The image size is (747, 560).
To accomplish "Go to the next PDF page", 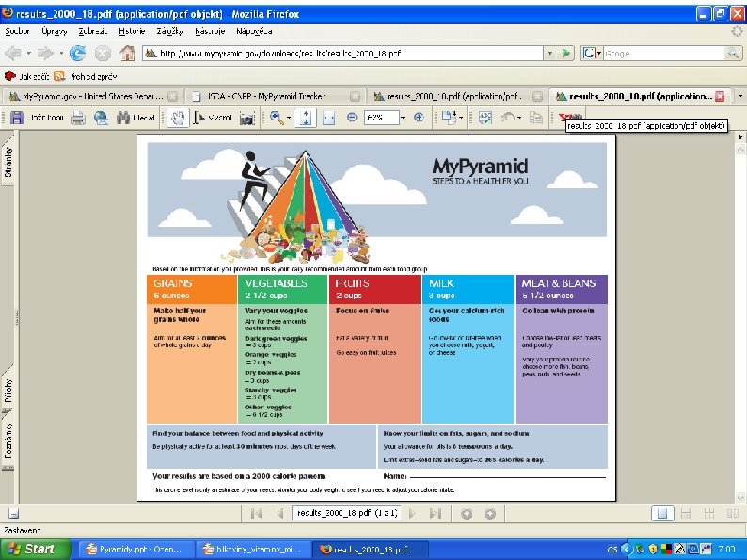I will coord(412,513).
